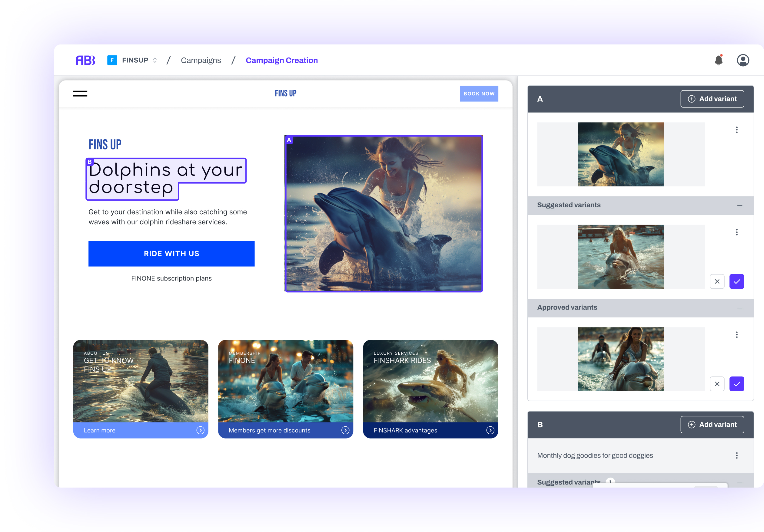Open FINONE subscription plans link
This screenshot has width=764, height=532.
[171, 278]
